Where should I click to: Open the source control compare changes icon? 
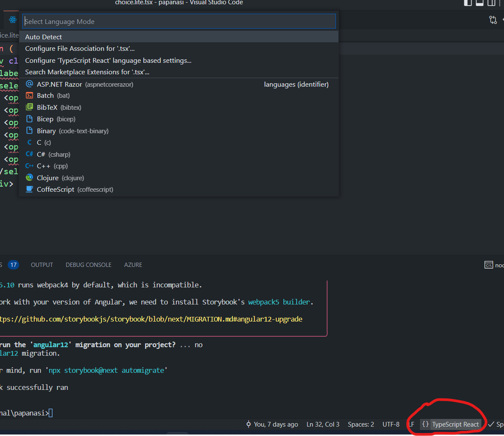tap(493, 20)
